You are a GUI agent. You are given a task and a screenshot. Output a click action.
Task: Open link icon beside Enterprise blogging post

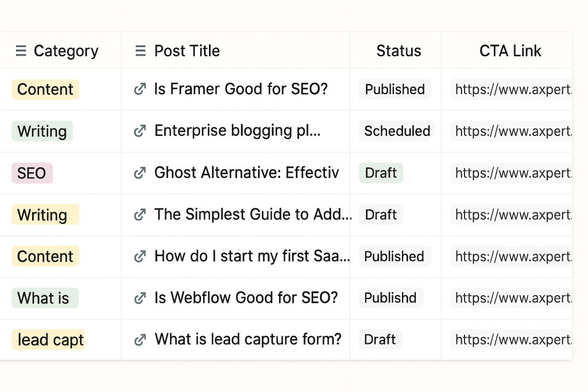point(140,131)
